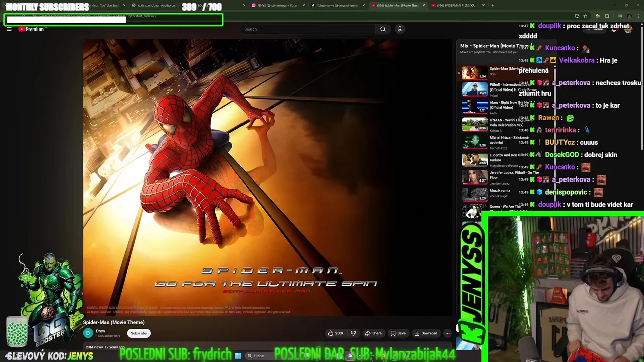
Task: Play the Mrazík remix thumbnail
Action: (x=474, y=195)
